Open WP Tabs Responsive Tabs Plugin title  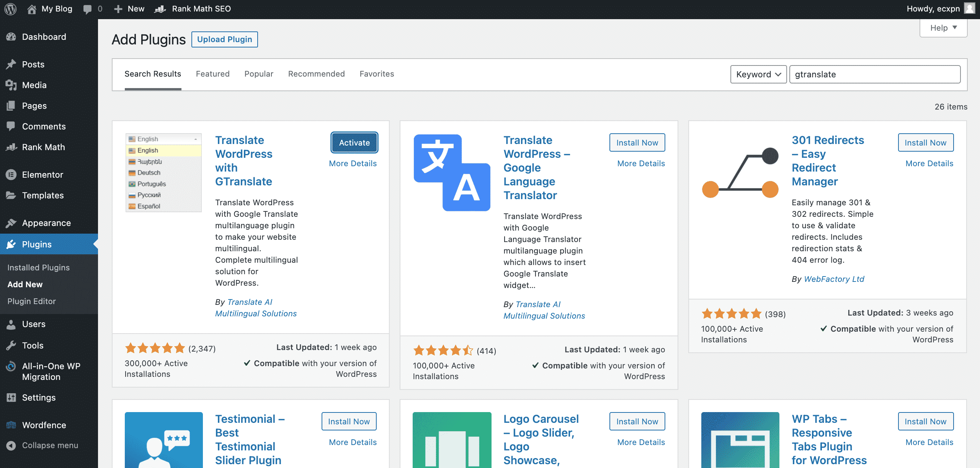click(x=829, y=440)
